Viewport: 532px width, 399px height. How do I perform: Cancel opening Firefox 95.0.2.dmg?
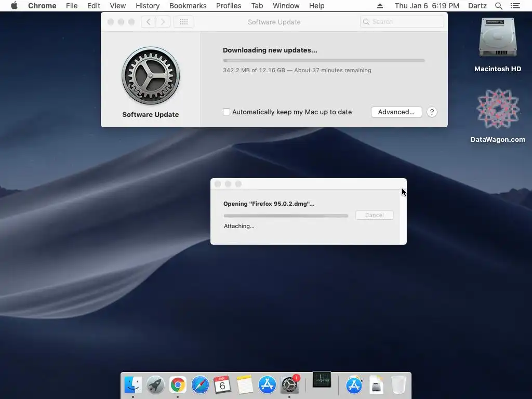(x=374, y=215)
